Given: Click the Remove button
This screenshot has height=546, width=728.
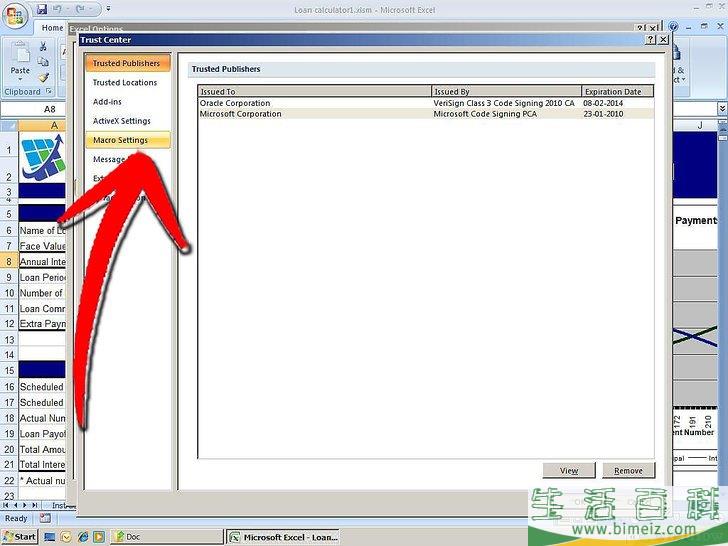Looking at the screenshot, I should pos(628,470).
